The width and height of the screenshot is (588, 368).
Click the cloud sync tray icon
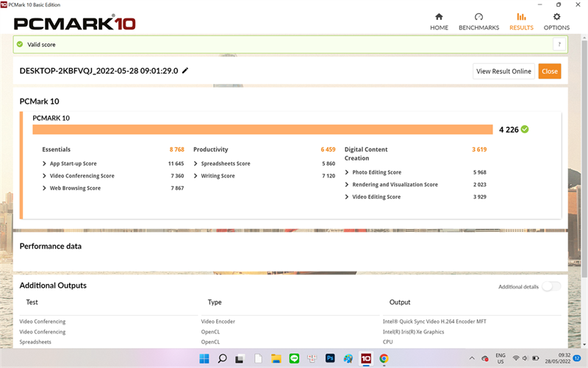click(x=485, y=358)
